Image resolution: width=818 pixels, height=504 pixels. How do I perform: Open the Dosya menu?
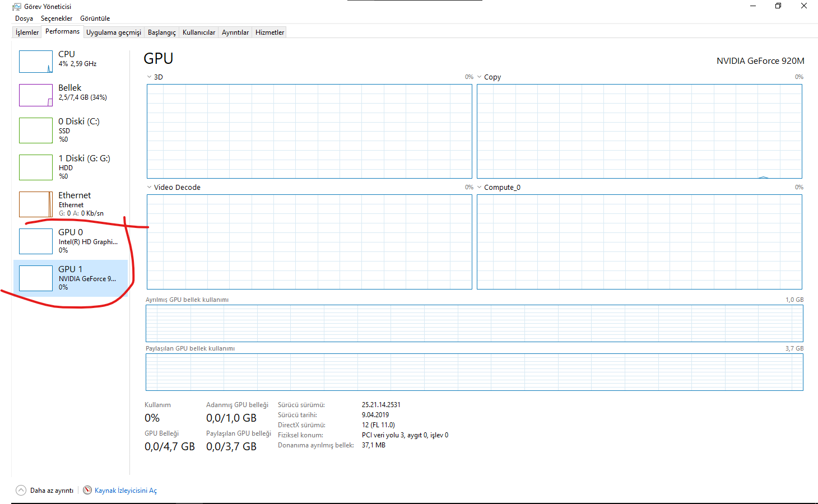[24, 18]
